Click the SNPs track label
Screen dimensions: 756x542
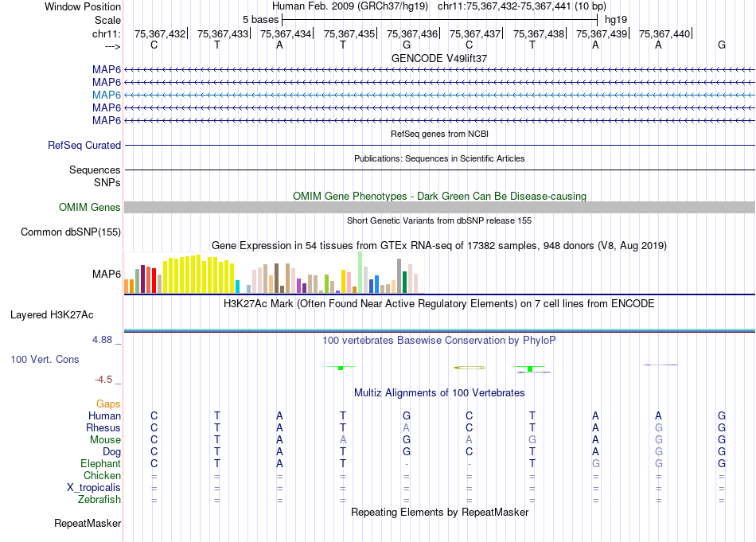click(107, 183)
